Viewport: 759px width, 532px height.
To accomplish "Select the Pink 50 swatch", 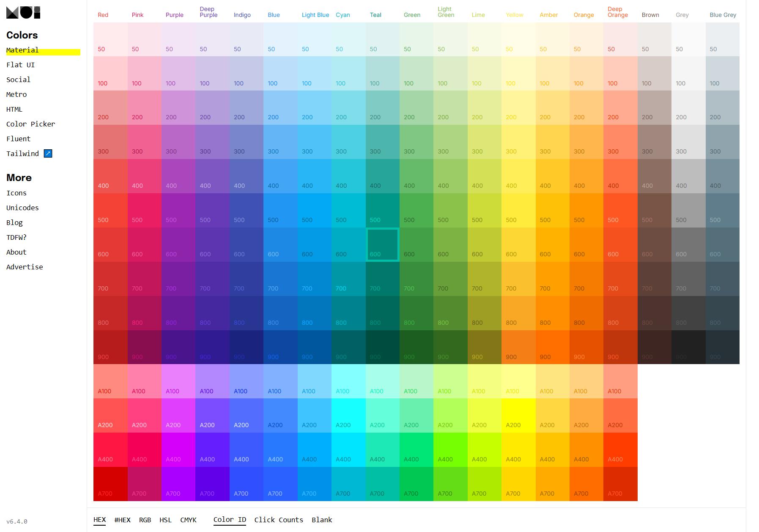I will tap(144, 39).
